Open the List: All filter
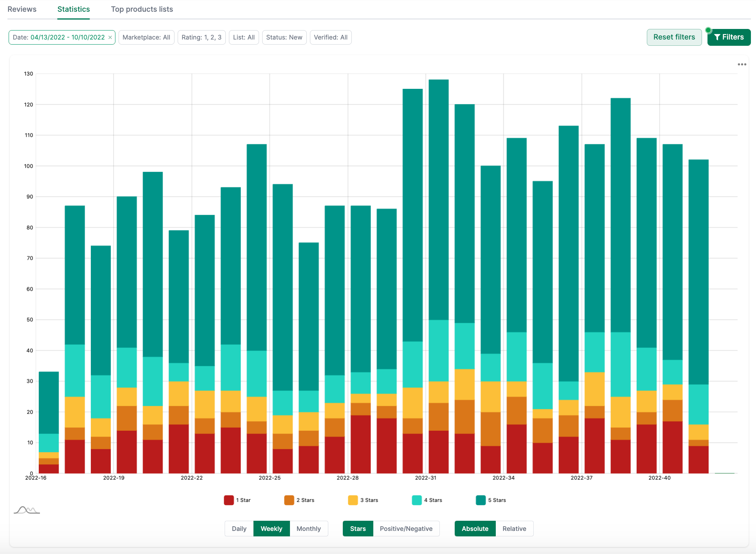 (244, 38)
